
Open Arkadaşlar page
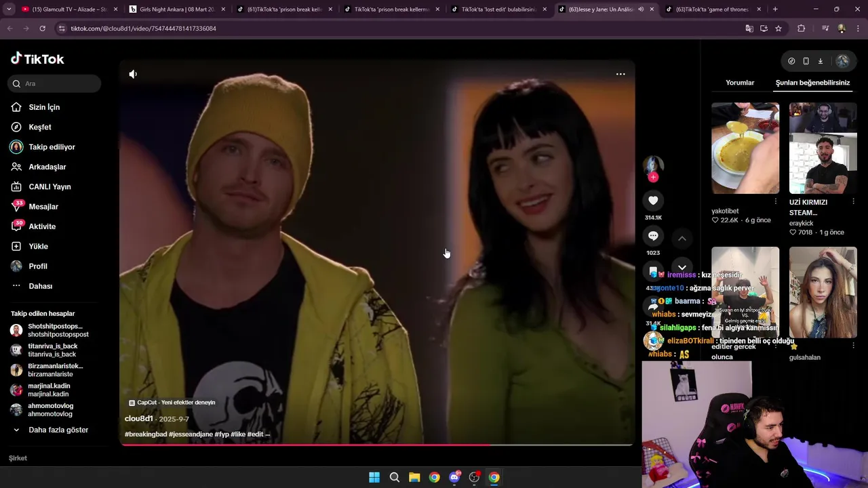coord(39,167)
